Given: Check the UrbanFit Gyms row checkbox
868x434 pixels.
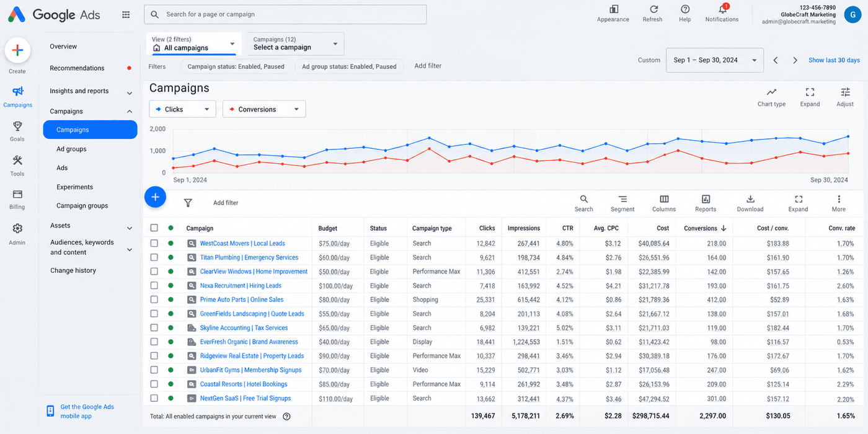Looking at the screenshot, I should (x=154, y=370).
